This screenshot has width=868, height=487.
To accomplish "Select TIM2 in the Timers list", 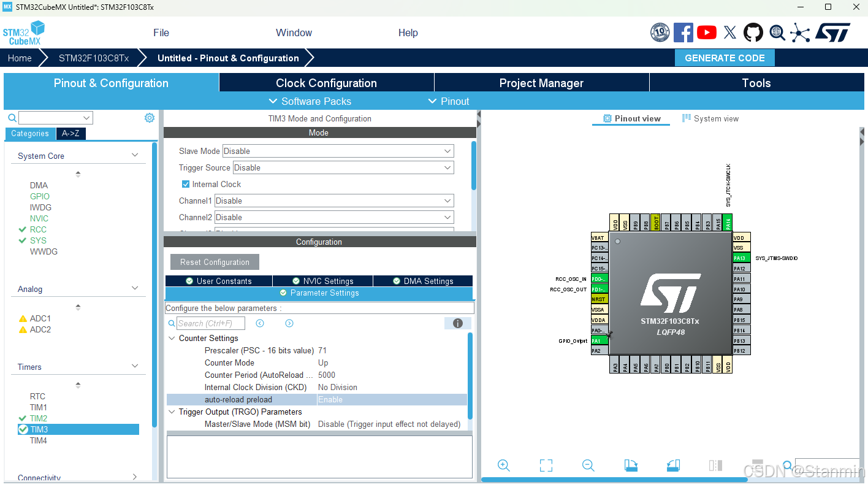I will tap(39, 418).
